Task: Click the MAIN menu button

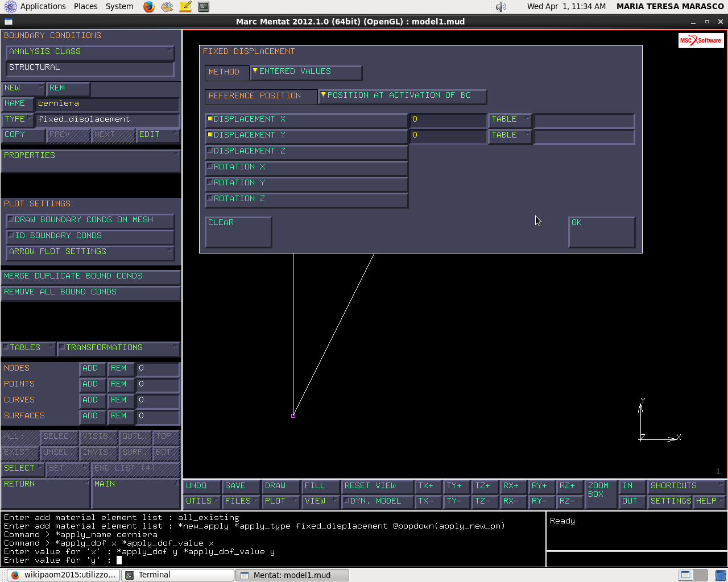Action: 136,494
